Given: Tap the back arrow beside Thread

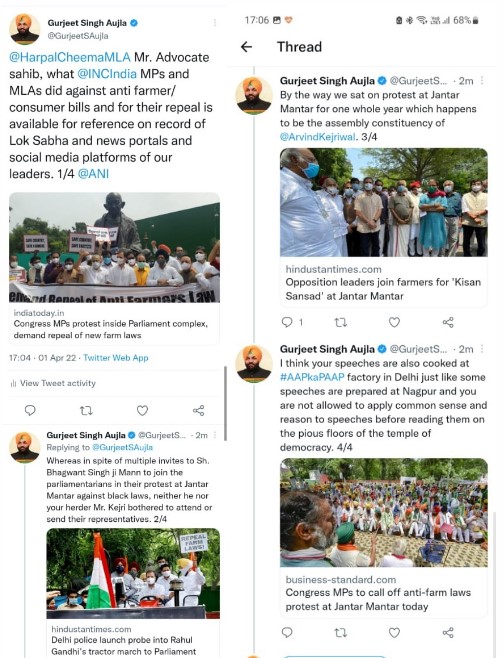Looking at the screenshot, I should (247, 47).
